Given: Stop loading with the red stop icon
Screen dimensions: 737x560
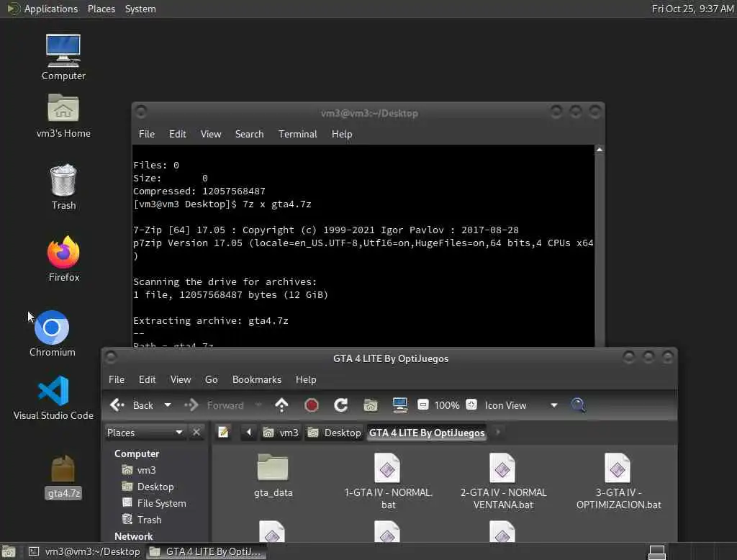Looking at the screenshot, I should pos(311,405).
